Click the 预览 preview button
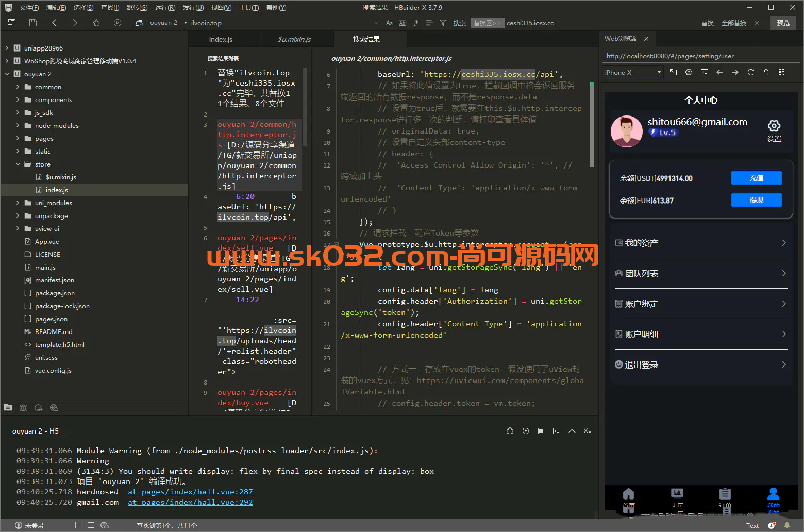Viewport: 804px width, 532px height. point(783,23)
